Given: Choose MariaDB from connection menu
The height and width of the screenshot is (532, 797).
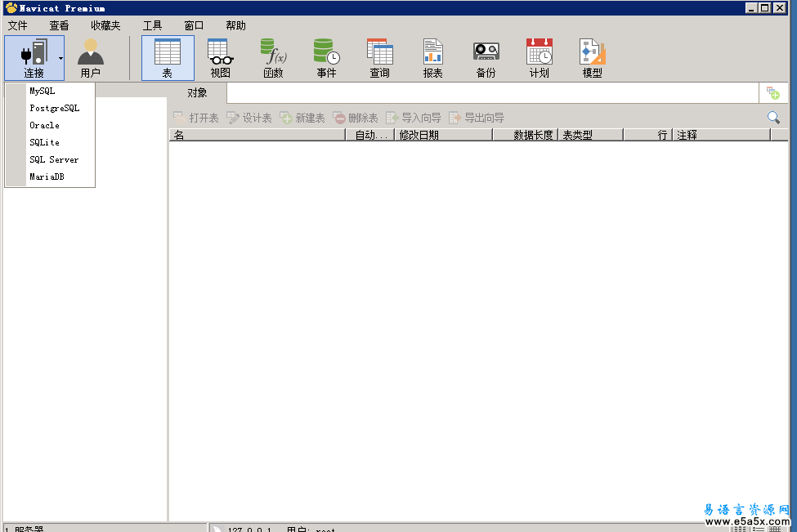Looking at the screenshot, I should [x=50, y=177].
